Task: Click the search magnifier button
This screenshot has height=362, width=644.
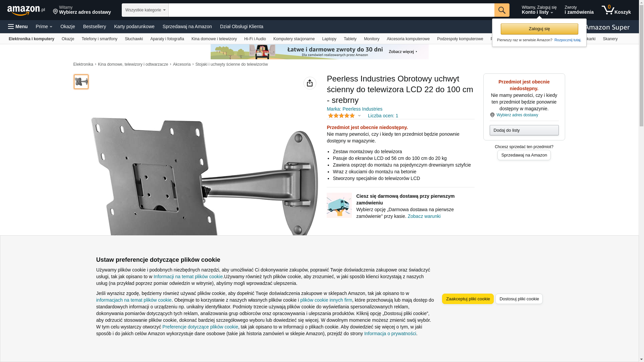Action: (x=502, y=10)
